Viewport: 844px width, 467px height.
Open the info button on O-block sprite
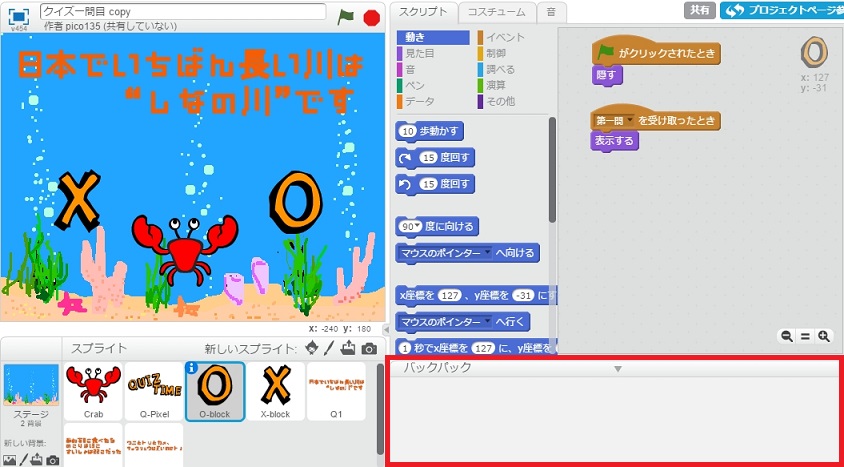[x=190, y=366]
